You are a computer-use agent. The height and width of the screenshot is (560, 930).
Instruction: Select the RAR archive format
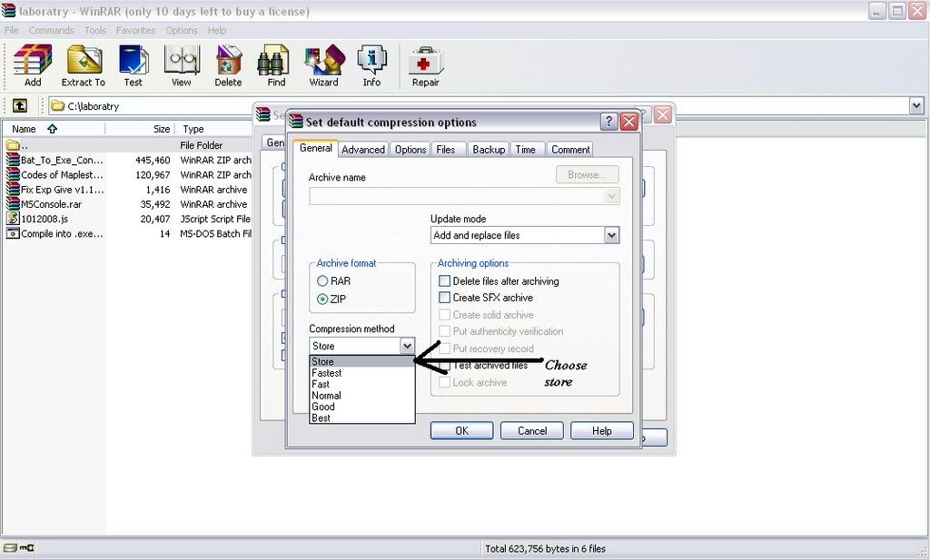click(322, 280)
